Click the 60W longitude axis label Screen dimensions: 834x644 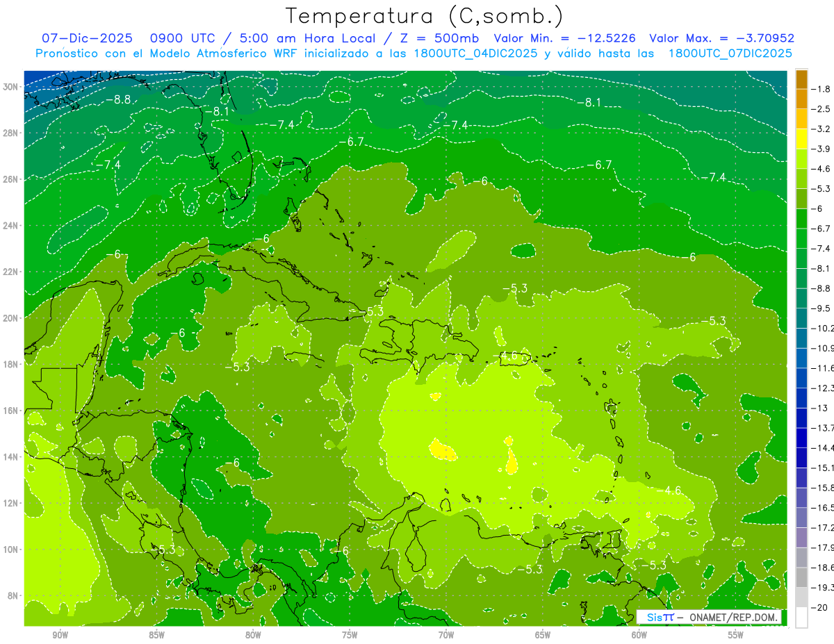pos(639,635)
